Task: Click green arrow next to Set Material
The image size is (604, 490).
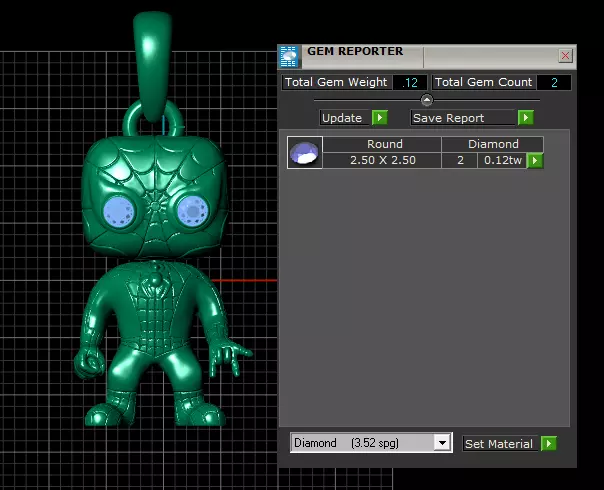Action: point(549,443)
